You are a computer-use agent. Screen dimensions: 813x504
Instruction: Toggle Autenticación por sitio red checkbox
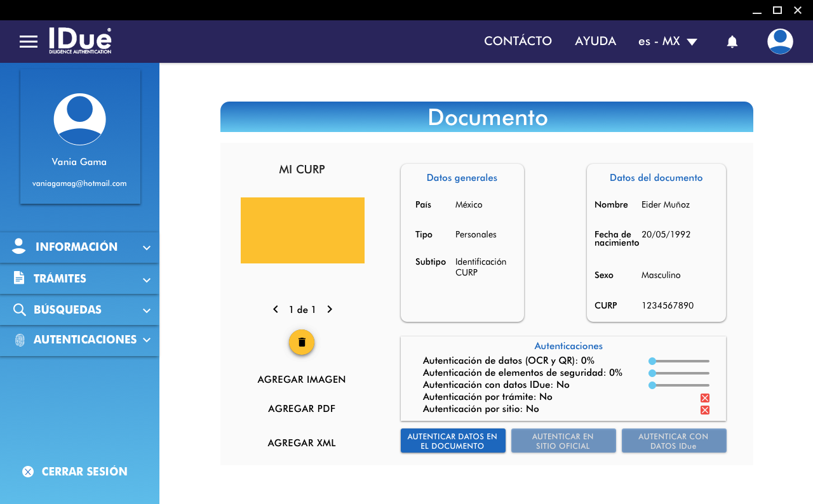pos(704,410)
